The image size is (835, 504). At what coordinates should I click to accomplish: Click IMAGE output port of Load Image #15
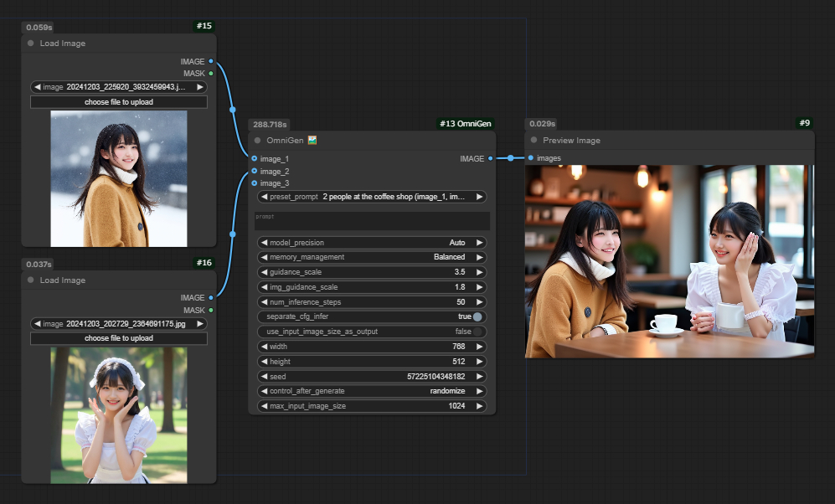click(211, 61)
